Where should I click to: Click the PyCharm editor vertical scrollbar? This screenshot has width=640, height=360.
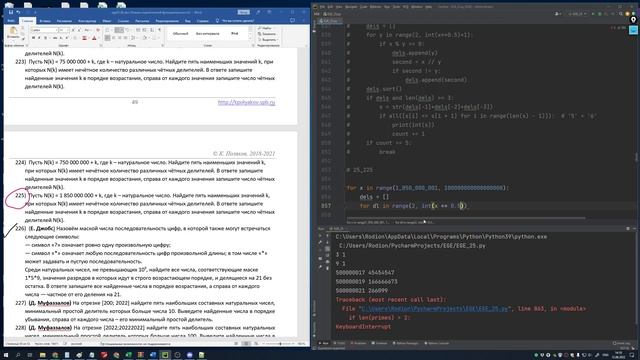(x=636, y=157)
